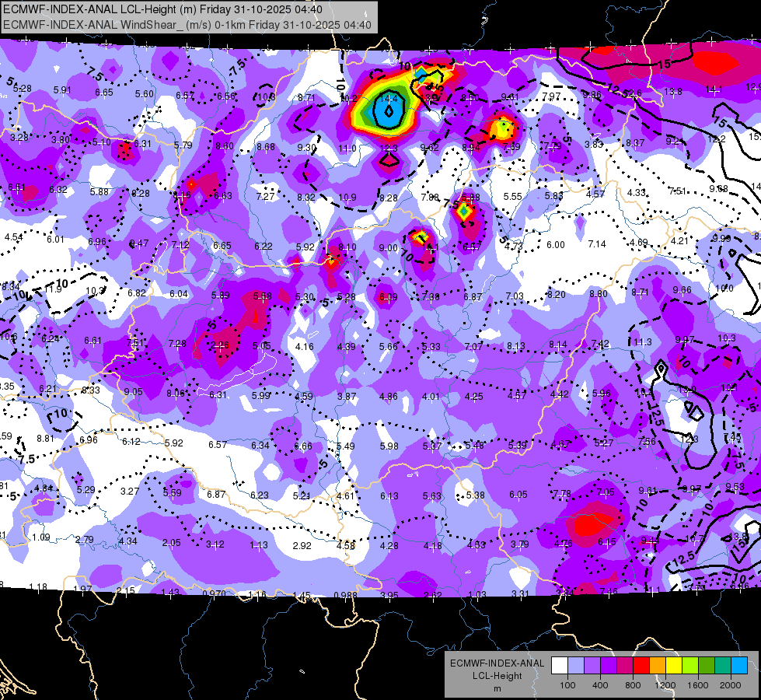Click the wind shear value '9.00'
The height and width of the screenshot is (700, 761).
coord(388,248)
